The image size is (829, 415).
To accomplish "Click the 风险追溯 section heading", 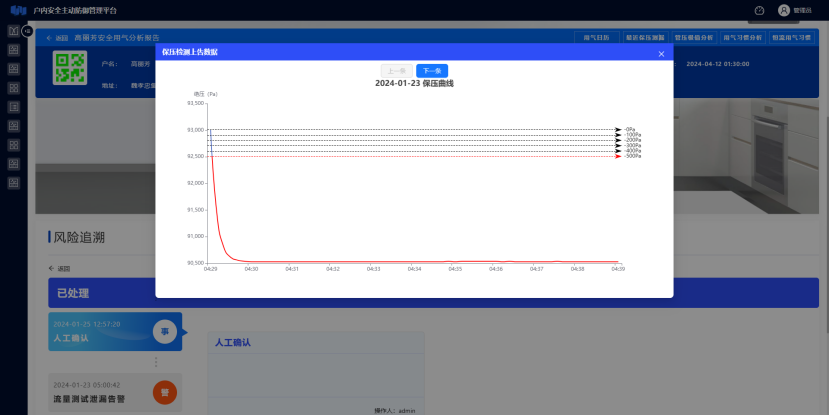I will pyautogui.click(x=79, y=237).
